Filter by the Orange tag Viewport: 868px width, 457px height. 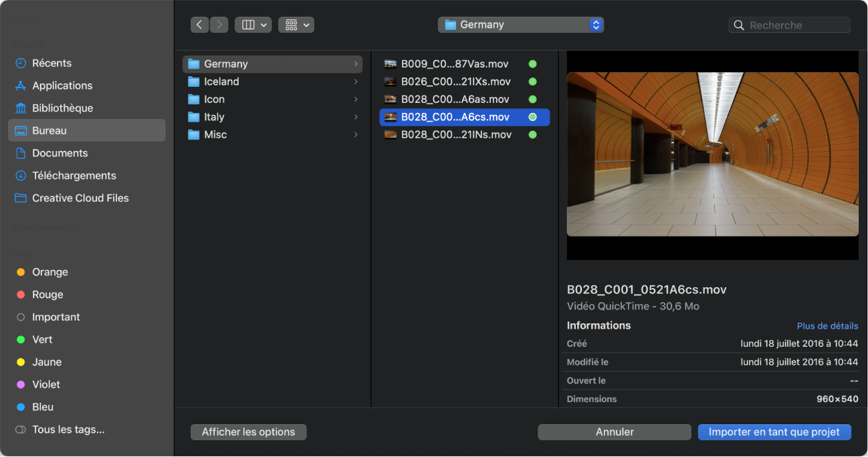point(49,273)
